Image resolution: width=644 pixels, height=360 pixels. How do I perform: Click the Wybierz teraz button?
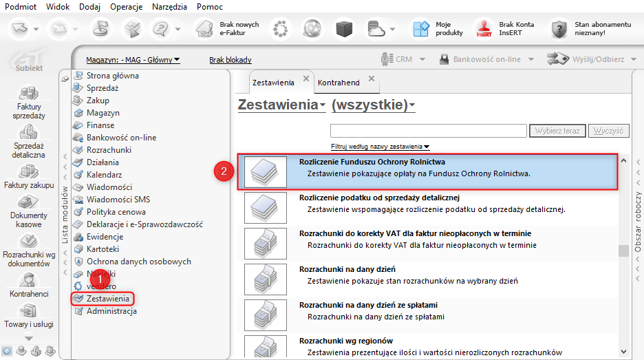[557, 131]
